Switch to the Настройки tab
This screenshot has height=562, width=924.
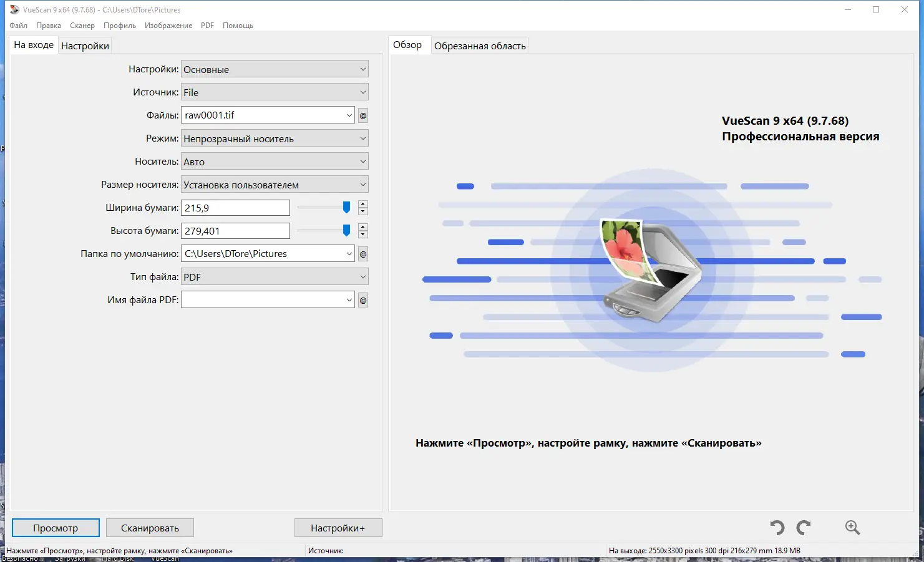85,44
